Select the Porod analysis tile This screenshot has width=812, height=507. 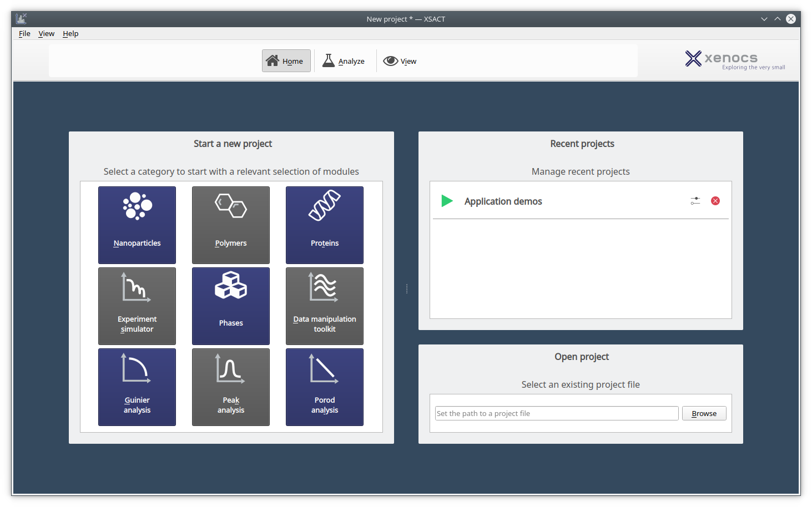point(325,387)
